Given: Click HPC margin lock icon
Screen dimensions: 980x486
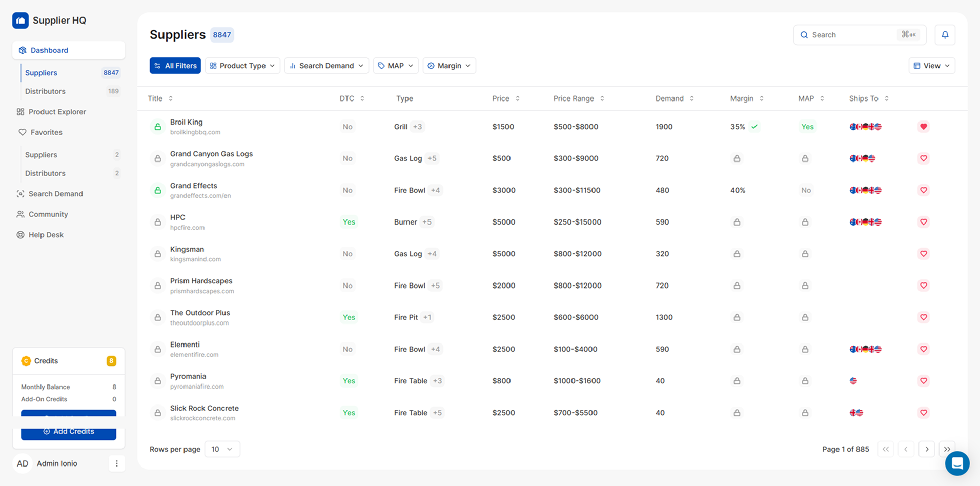Looking at the screenshot, I should [x=737, y=222].
